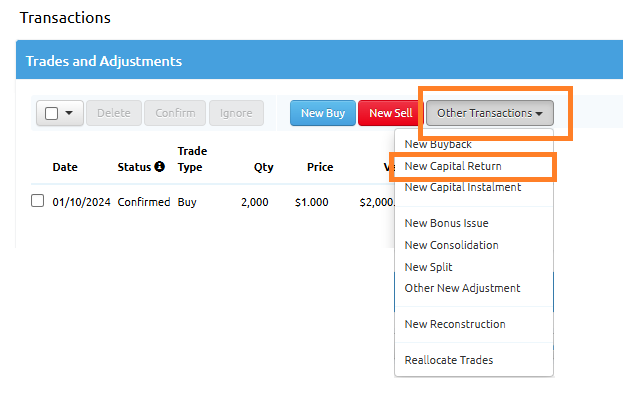Open the select-all dropdown arrow
The width and height of the screenshot is (629, 402).
click(x=69, y=113)
